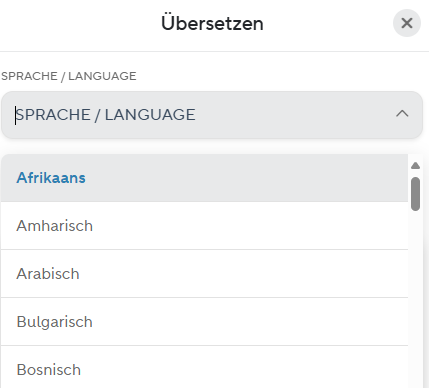429x388 pixels.
Task: Pick Arabisch in the language dropdown
Action: 204,274
